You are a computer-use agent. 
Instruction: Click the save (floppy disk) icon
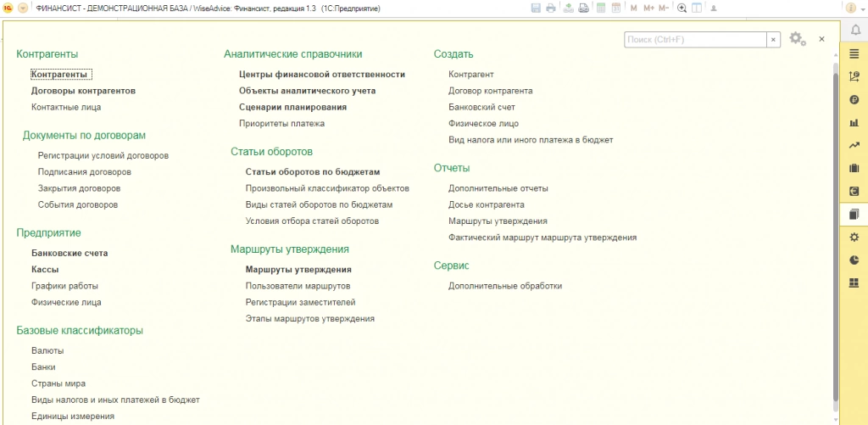[x=536, y=8]
